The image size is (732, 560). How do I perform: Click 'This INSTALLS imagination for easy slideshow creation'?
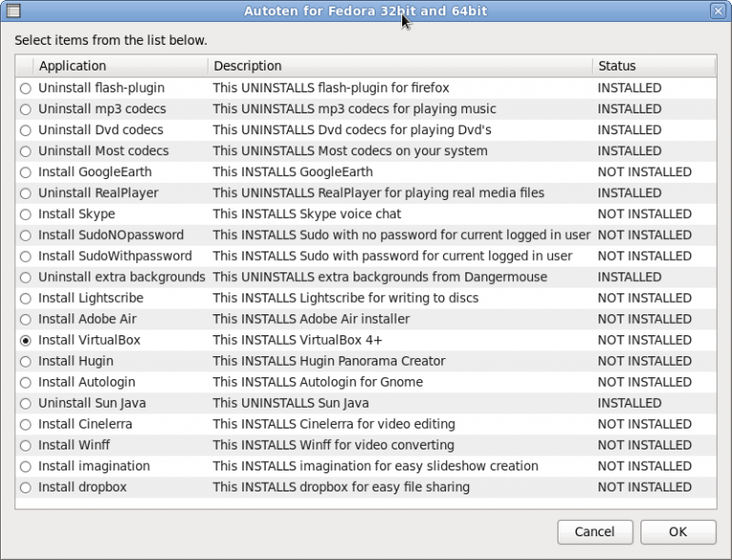click(x=376, y=467)
